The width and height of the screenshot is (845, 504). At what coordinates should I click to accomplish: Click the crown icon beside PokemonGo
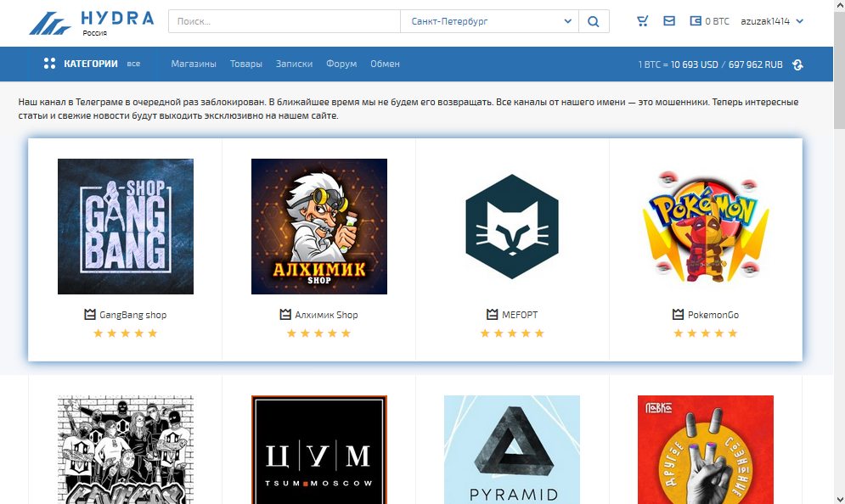tap(678, 315)
